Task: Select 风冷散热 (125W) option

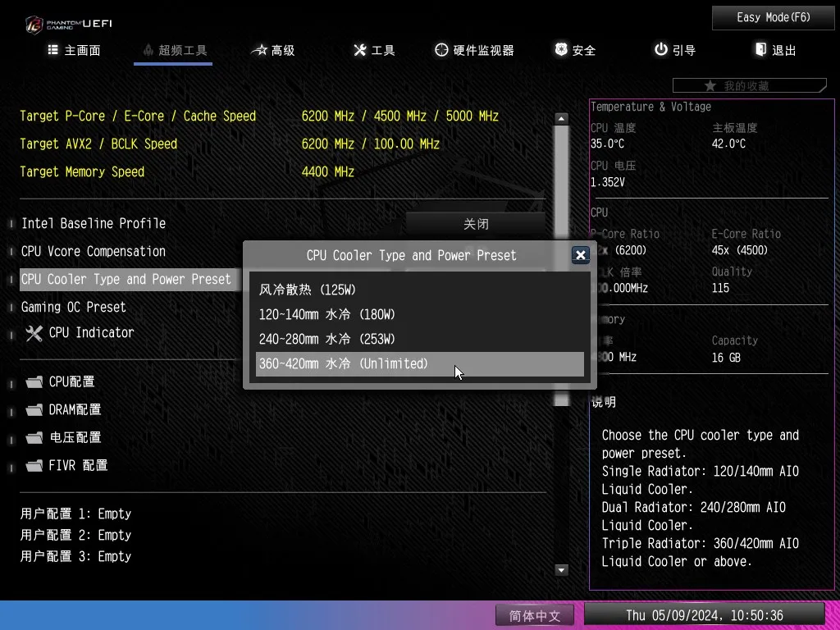Action: coord(419,290)
